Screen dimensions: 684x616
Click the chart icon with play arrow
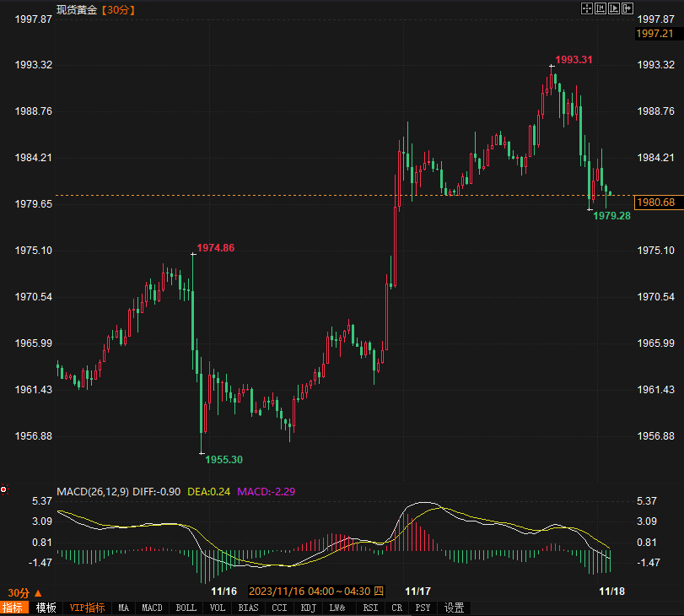pyautogui.click(x=613, y=8)
